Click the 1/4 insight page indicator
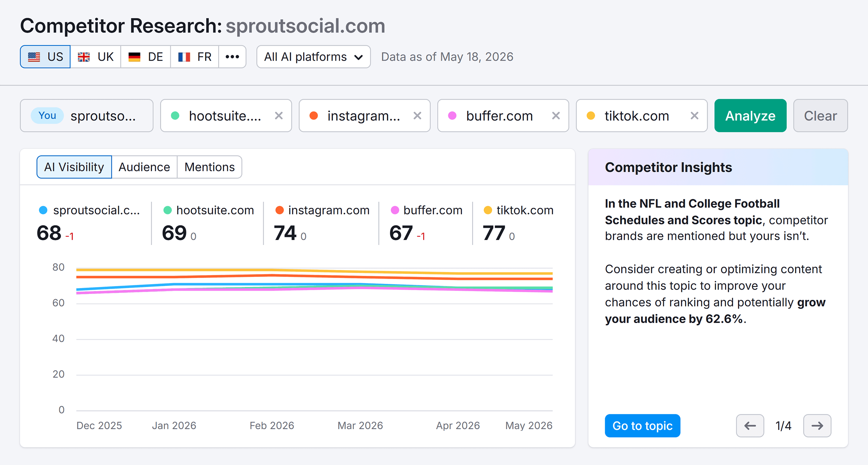 coord(784,425)
